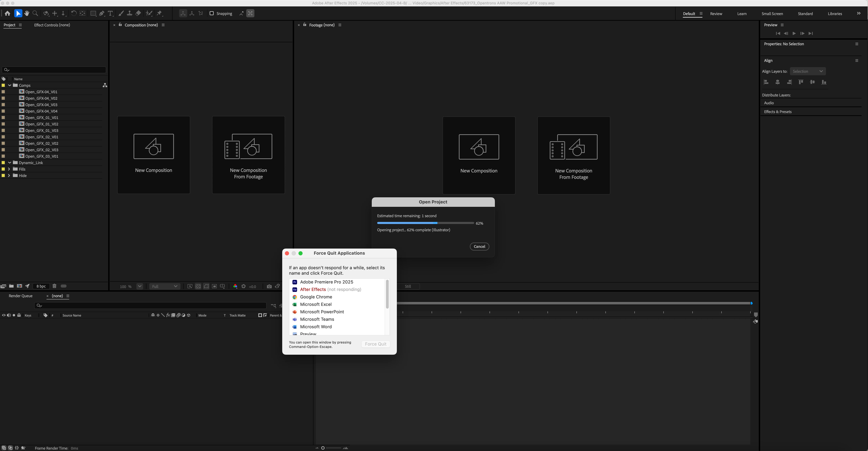Toggle the timeline lock column icon

point(19,315)
